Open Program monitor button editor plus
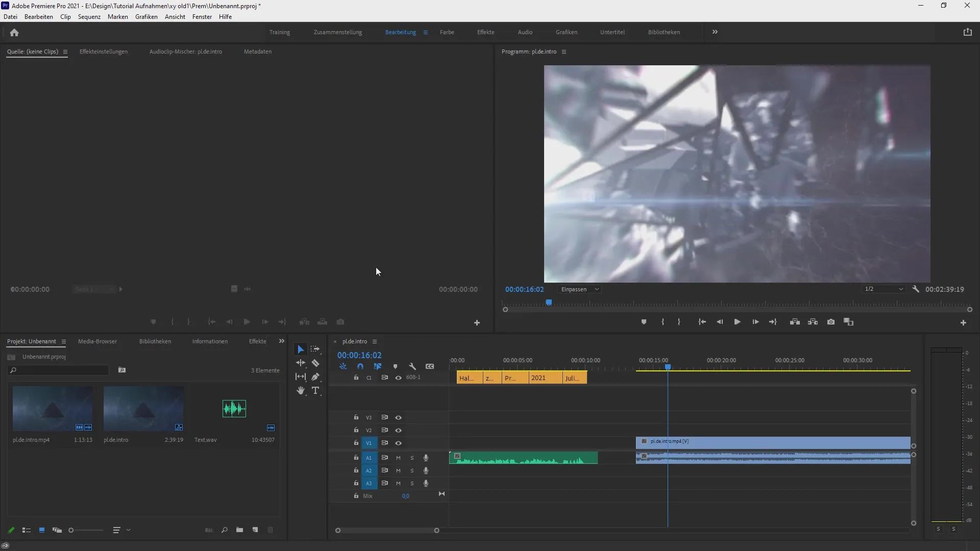This screenshot has width=980, height=551. 963,323
